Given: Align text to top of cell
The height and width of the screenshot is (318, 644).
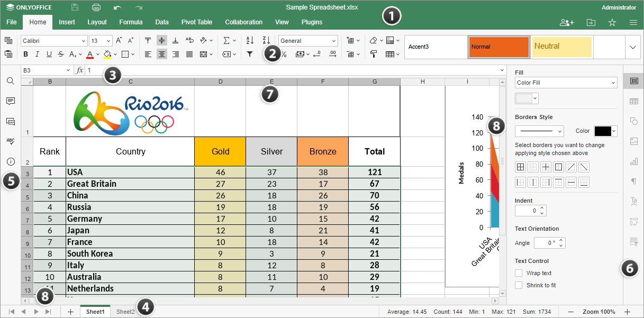Looking at the screenshot, I should [148, 41].
